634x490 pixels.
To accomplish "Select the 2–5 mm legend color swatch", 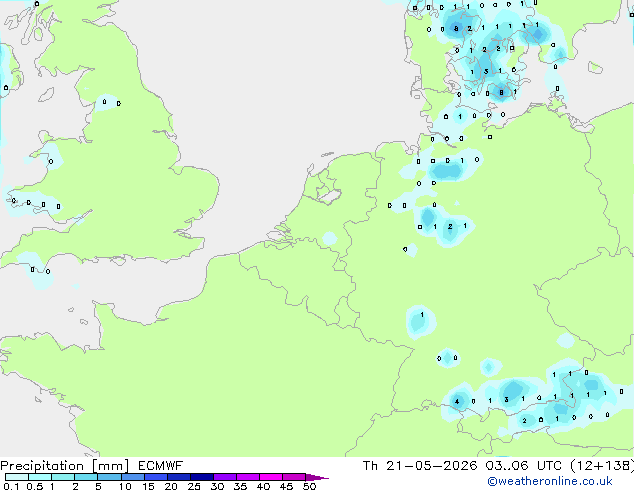I will (86, 477).
